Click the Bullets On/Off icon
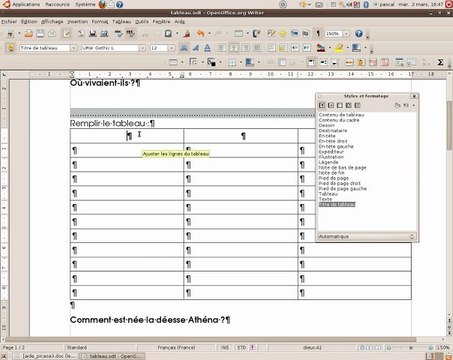 283,48
